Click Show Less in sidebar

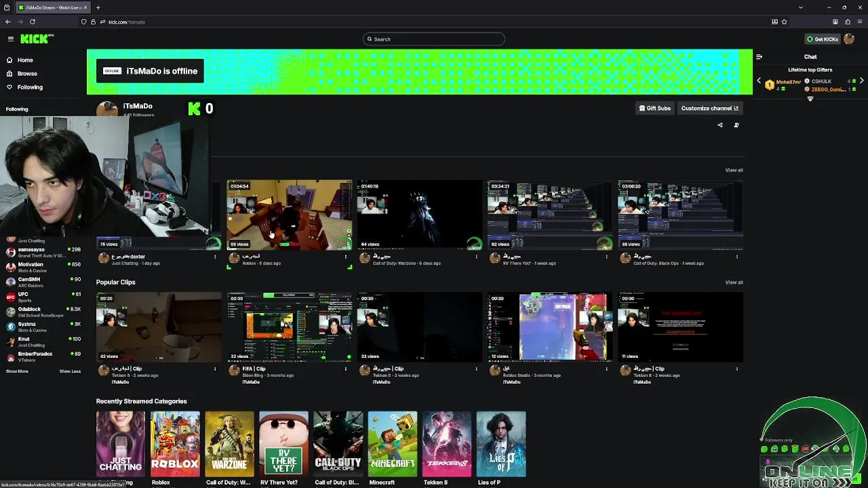[x=70, y=371]
